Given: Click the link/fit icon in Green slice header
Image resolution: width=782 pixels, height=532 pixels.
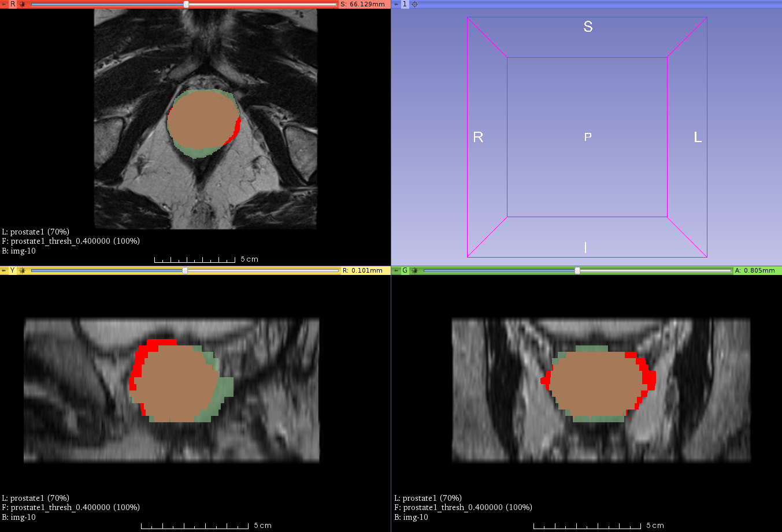Looking at the screenshot, I should coord(414,270).
